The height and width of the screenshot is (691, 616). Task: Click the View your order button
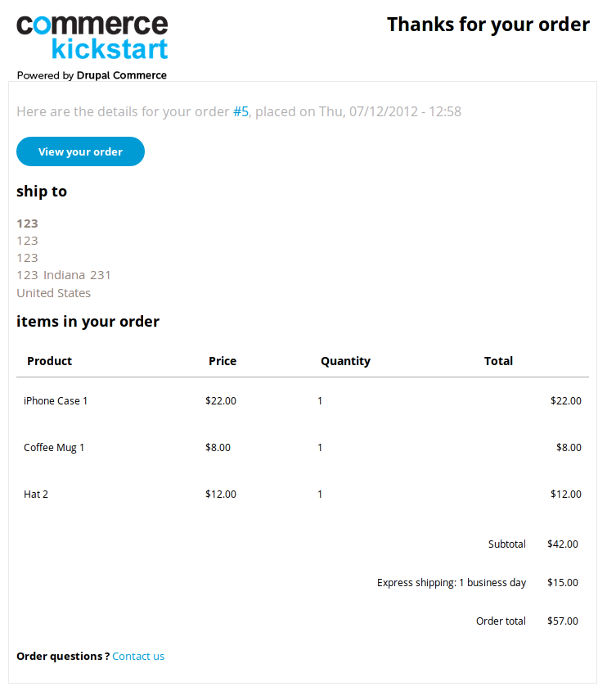pyautogui.click(x=80, y=151)
